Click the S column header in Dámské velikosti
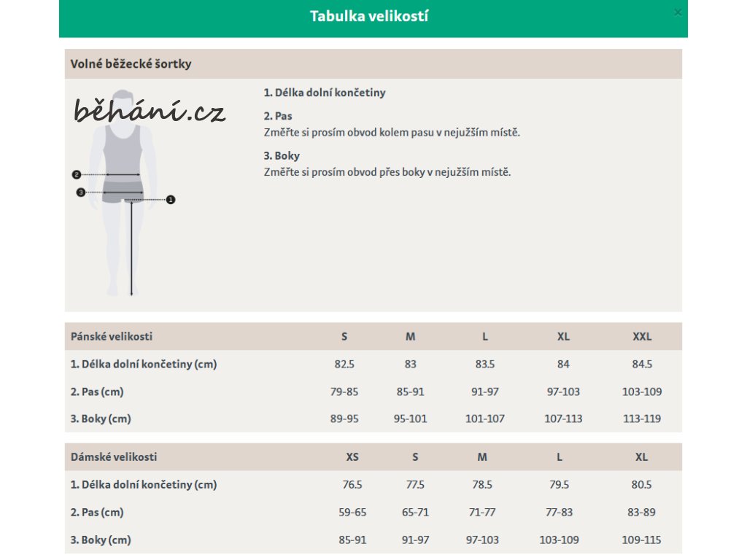This screenshot has height=560, width=747. pyautogui.click(x=415, y=456)
